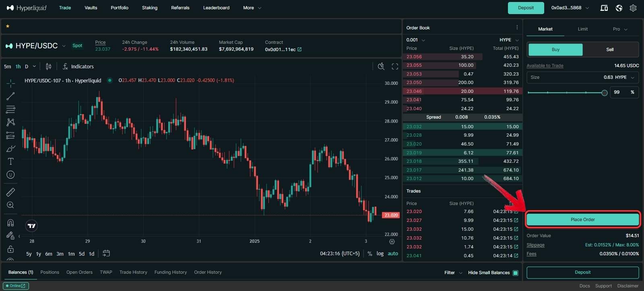This screenshot has width=644, height=291.
Task: Select the crosshair cursor tool
Action: tap(11, 83)
